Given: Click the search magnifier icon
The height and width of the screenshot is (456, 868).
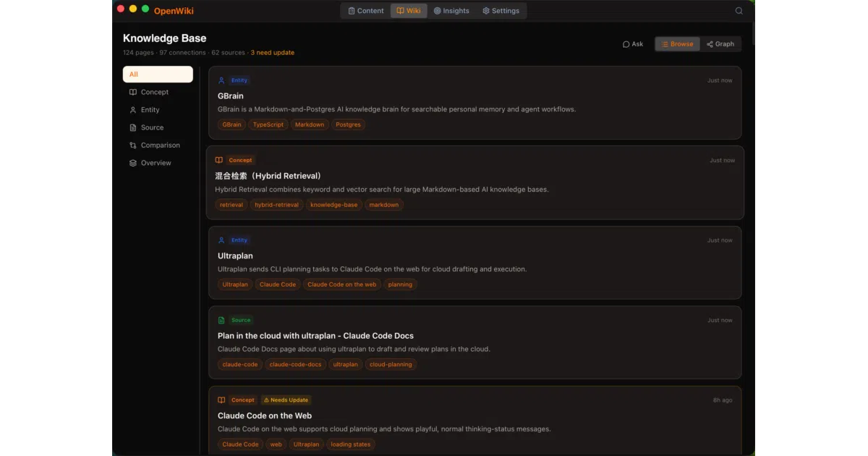Looking at the screenshot, I should [739, 11].
